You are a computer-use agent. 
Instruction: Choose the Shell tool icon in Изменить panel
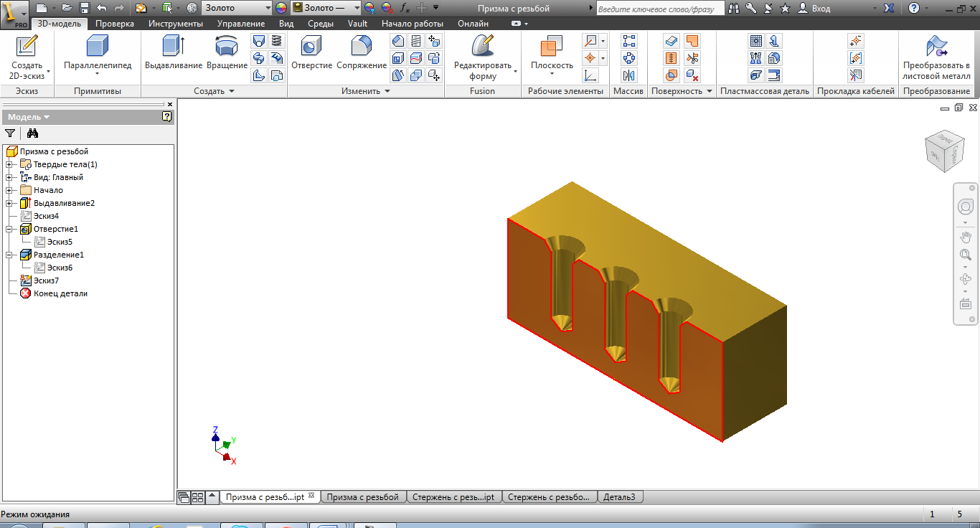coord(398,58)
